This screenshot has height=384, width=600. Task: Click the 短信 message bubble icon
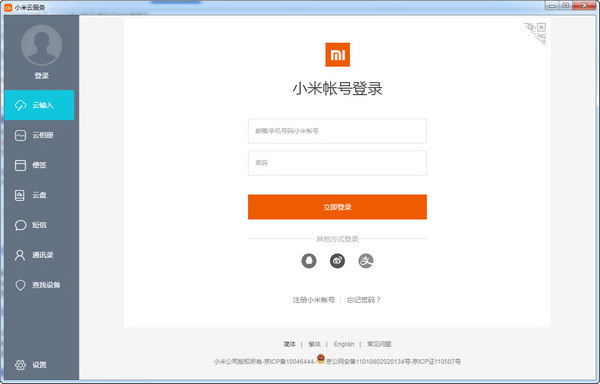[20, 225]
